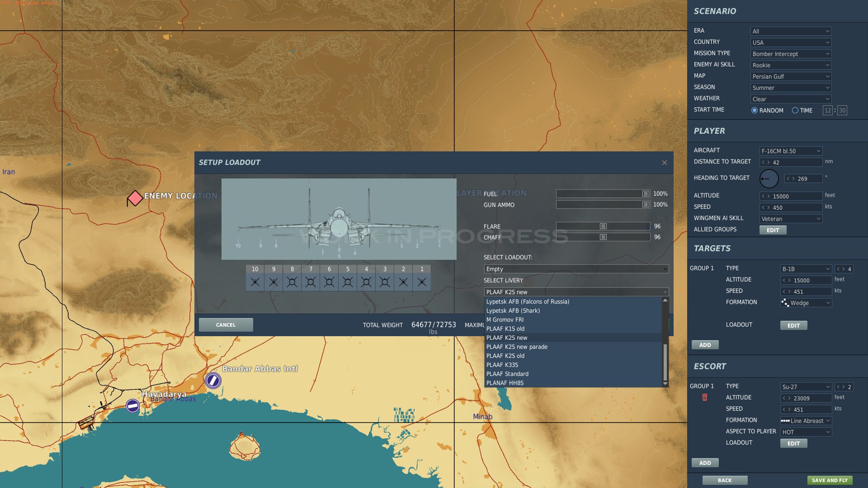Click pylon 1 weapon slot icon
The width and height of the screenshot is (868, 488).
tap(422, 282)
